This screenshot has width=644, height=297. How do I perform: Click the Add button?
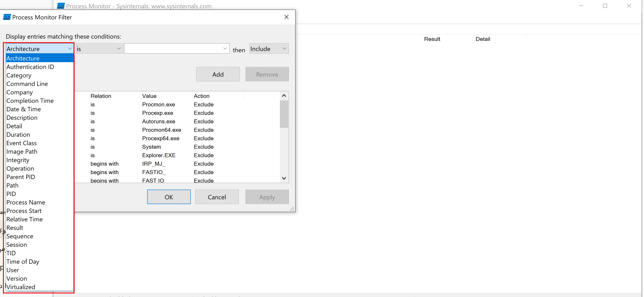point(218,74)
